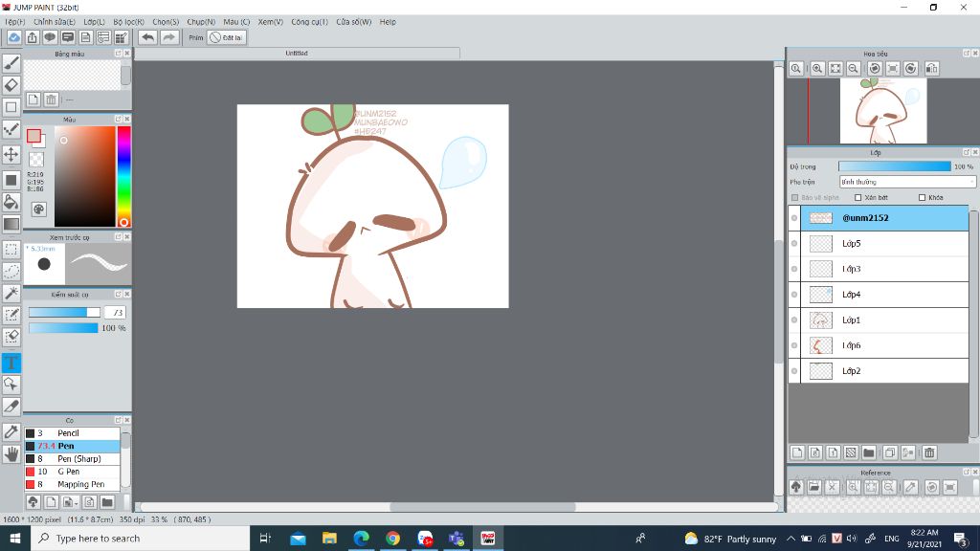980x551 pixels.
Task: Select the Pencil brush in list
Action: pyautogui.click(x=72, y=433)
